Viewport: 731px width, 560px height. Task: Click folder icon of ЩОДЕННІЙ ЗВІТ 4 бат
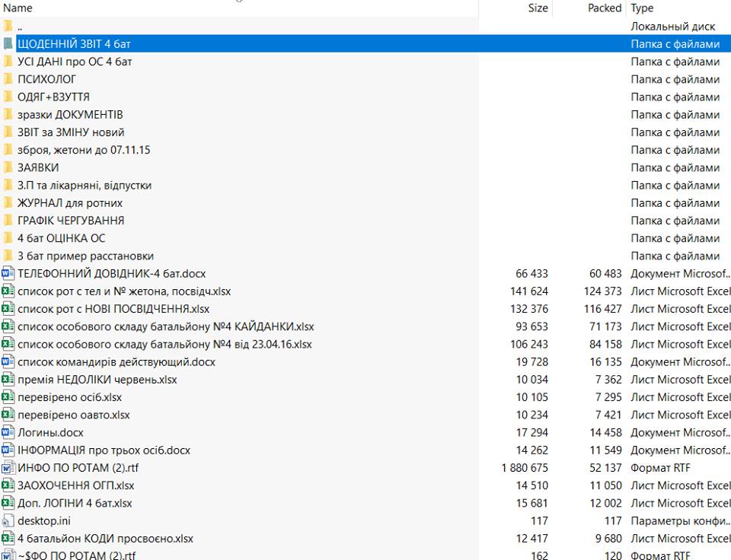pos(8,44)
